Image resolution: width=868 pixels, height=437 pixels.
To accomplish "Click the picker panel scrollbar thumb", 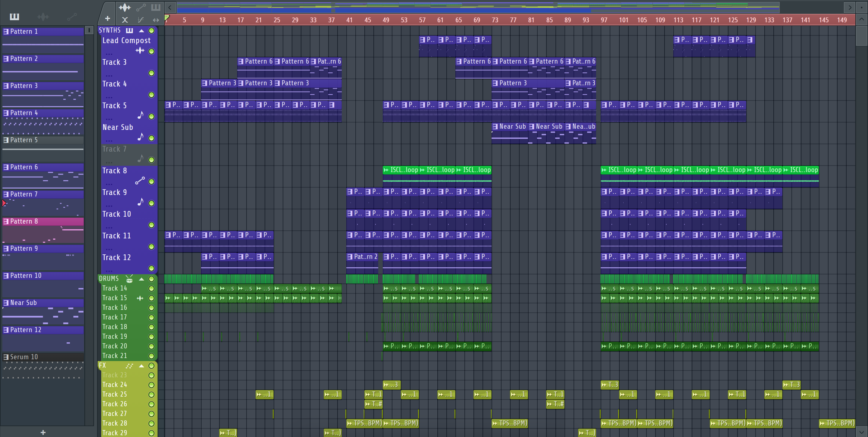I will (89, 30).
